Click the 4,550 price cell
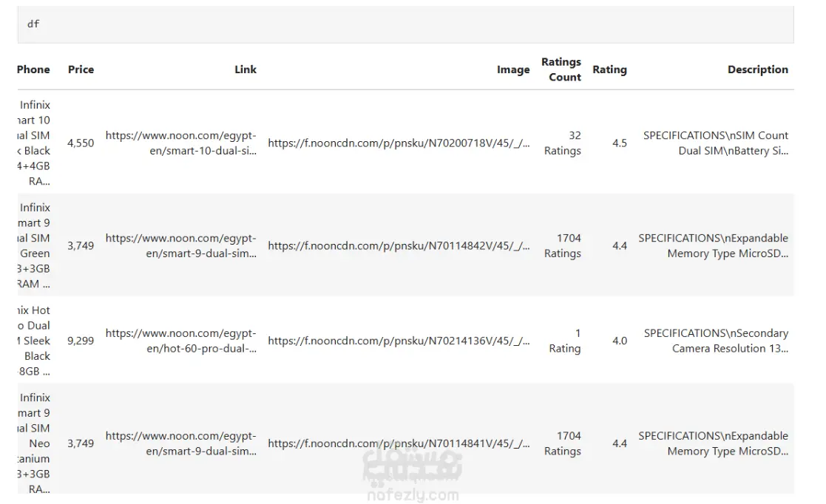The width and height of the screenshot is (826, 504). click(81, 143)
